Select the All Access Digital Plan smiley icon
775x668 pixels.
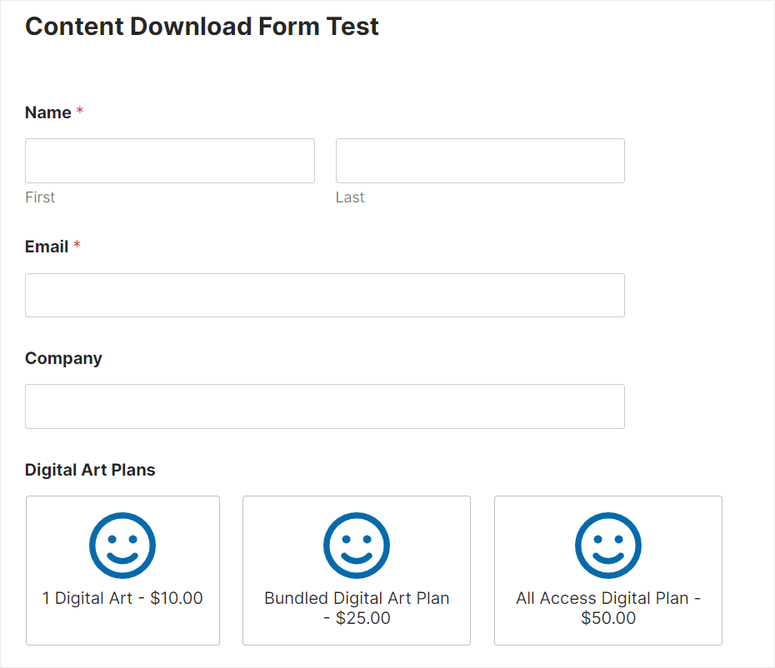point(608,545)
